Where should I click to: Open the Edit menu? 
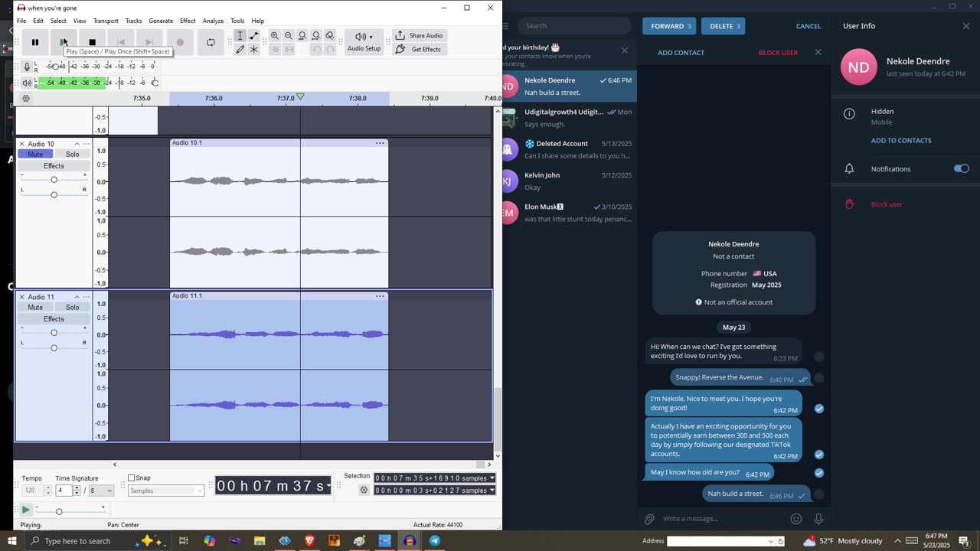pyautogui.click(x=38, y=21)
